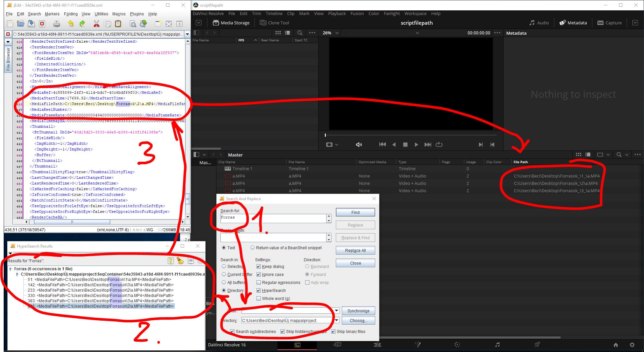Select the All buffers radio button

[x=224, y=283]
